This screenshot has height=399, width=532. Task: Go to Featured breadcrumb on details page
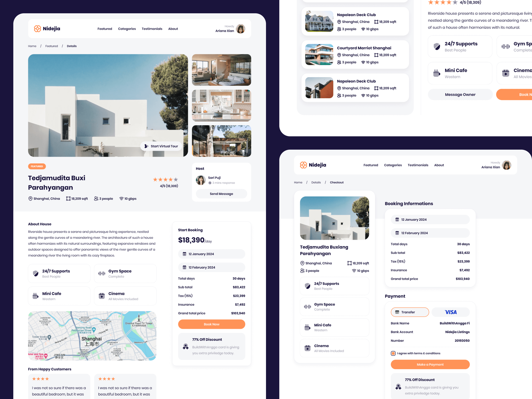click(52, 46)
